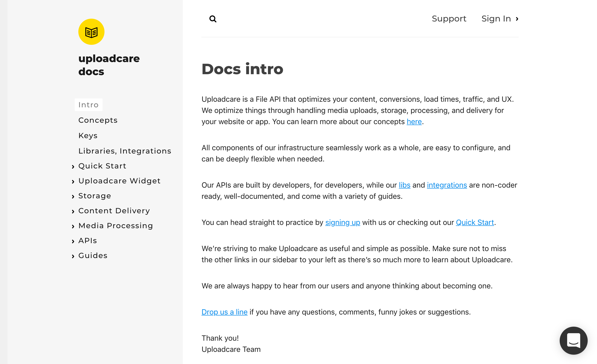The height and width of the screenshot is (364, 597).
Task: Expand the Uploadcare Widget section
Action: click(119, 181)
